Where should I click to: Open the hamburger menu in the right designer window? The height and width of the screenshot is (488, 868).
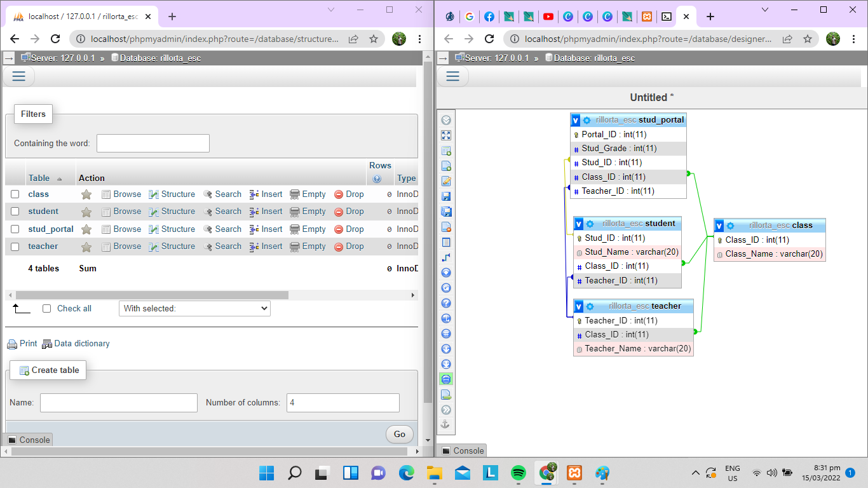pos(452,76)
